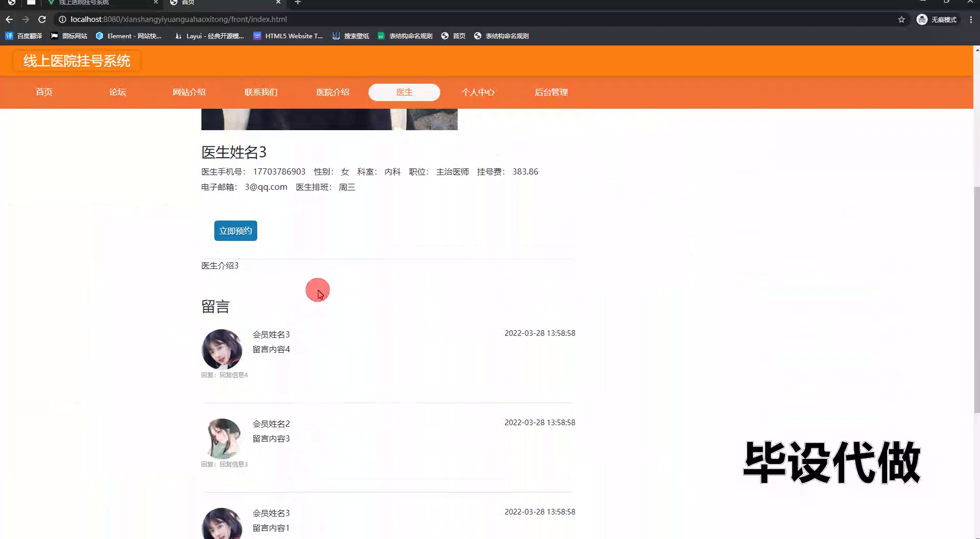Open the last 表结构命名规则 bookmark with globe icon
Image resolution: width=980 pixels, height=539 pixels.
(502, 36)
